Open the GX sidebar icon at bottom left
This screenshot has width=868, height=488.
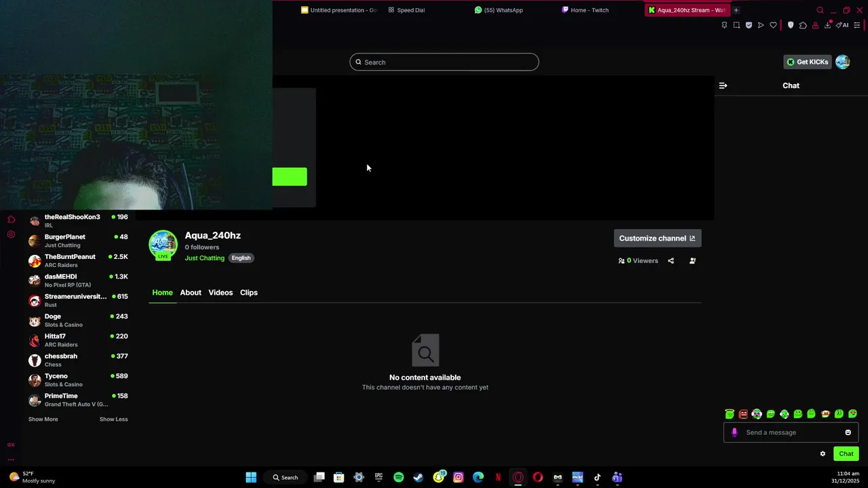pyautogui.click(x=11, y=445)
